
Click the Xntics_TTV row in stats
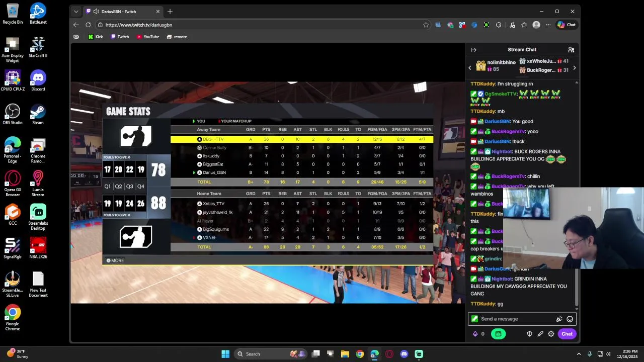pos(301,204)
